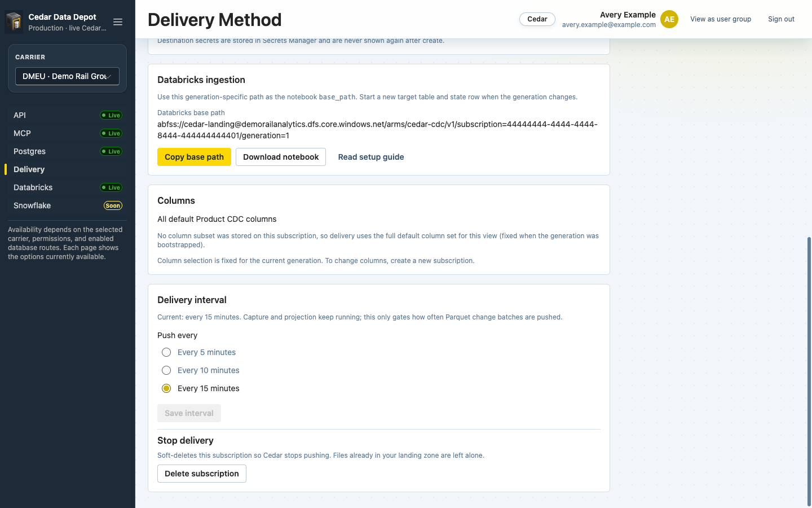Open the DMEU Demo Rail carrier dropdown
The width and height of the screenshot is (812, 508).
(x=67, y=76)
